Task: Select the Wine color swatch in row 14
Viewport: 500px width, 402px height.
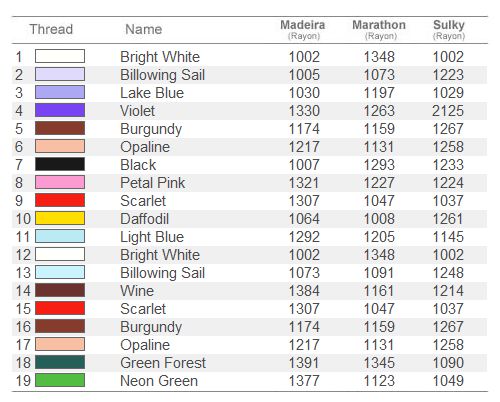Action: tap(60, 290)
